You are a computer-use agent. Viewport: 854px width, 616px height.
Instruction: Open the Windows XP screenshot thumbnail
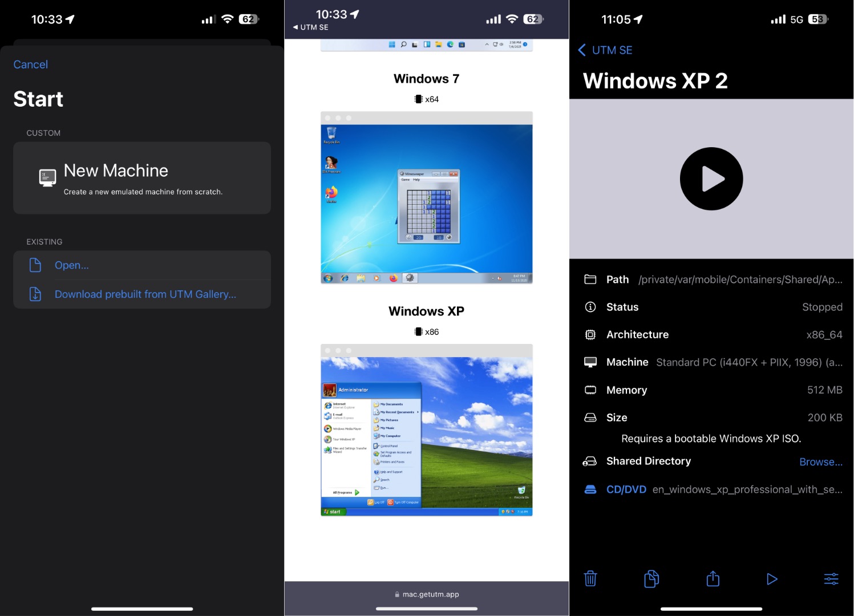[x=426, y=430]
